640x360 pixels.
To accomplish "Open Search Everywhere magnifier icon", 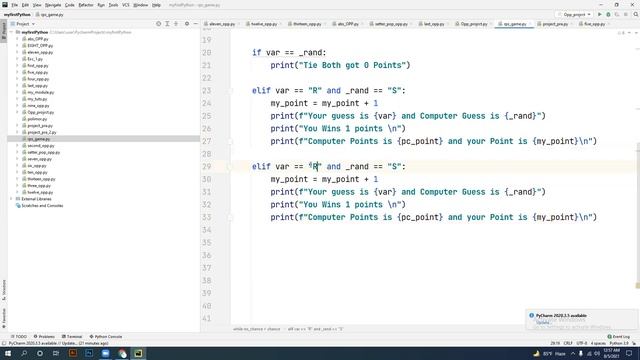I will tap(636, 14).
